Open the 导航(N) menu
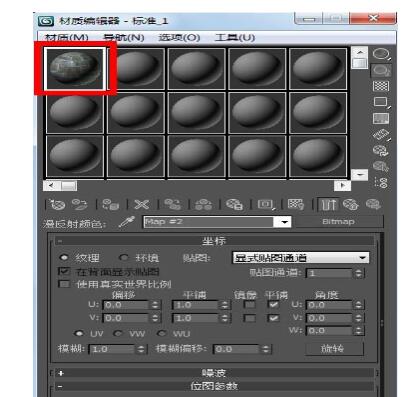This screenshot has height=397, width=412. click(124, 37)
